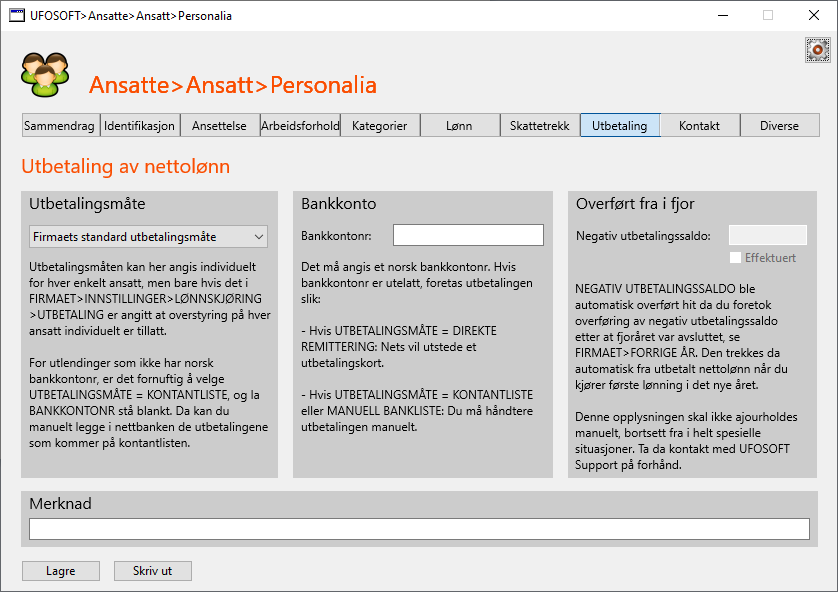The width and height of the screenshot is (838, 592).
Task: Click the Skriv ut button
Action: 152,571
